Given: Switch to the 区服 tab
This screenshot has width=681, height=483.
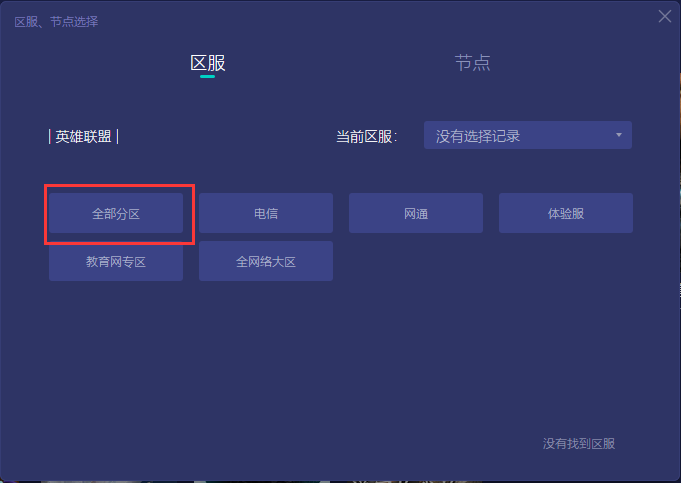Looking at the screenshot, I should [208, 63].
